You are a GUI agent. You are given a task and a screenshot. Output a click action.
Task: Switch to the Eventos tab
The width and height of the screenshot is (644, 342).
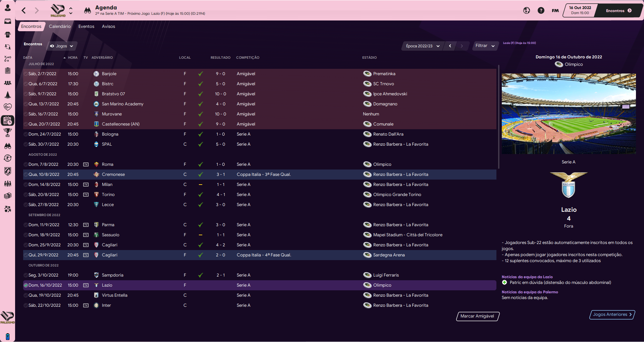coord(86,27)
